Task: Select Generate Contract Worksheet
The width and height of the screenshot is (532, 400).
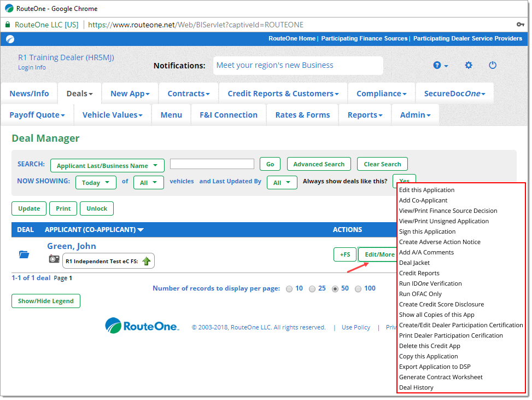Action: click(441, 377)
